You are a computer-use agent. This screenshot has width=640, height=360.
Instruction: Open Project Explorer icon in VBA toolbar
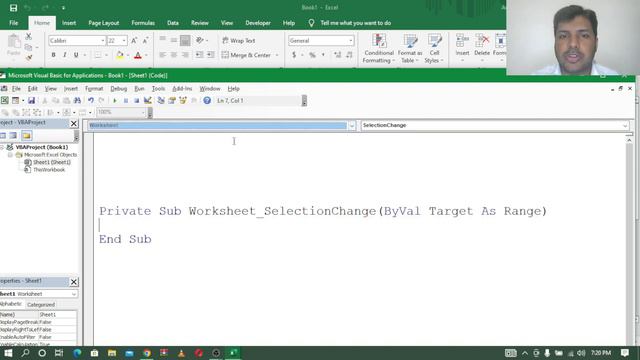[x=161, y=100]
